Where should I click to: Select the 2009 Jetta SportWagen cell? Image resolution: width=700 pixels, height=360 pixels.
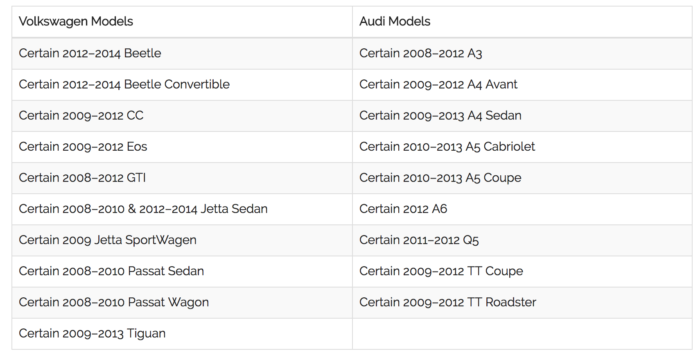click(x=182, y=240)
